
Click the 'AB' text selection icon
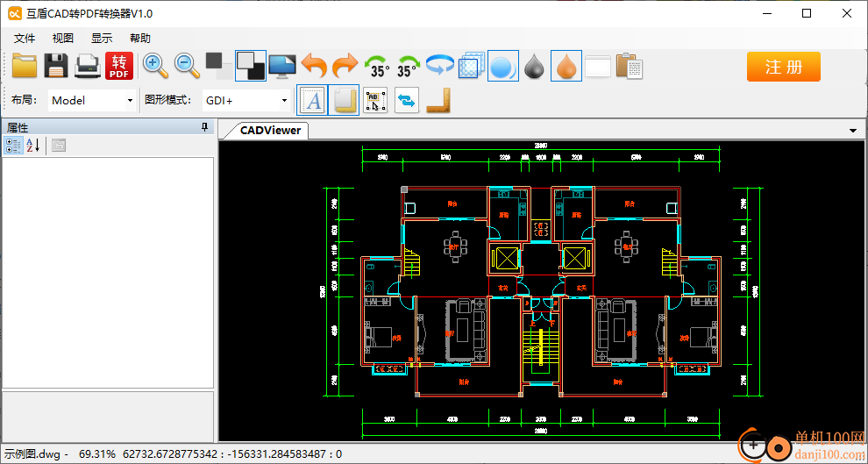coord(375,101)
